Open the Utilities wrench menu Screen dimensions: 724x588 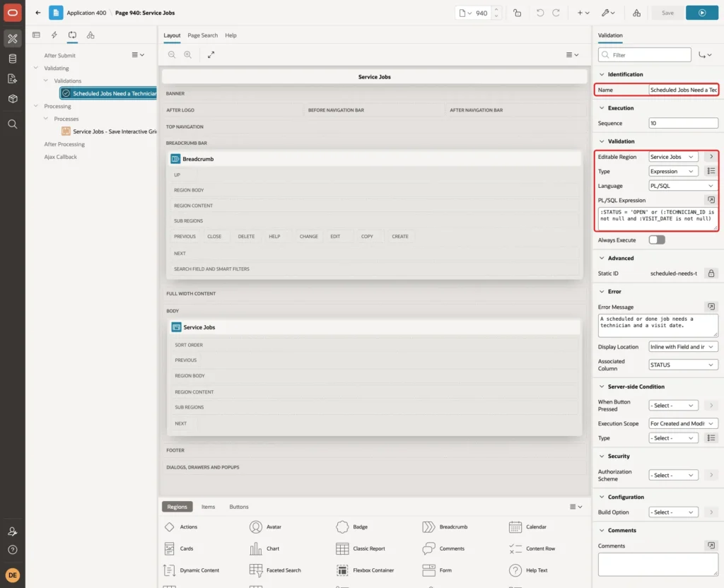(608, 13)
